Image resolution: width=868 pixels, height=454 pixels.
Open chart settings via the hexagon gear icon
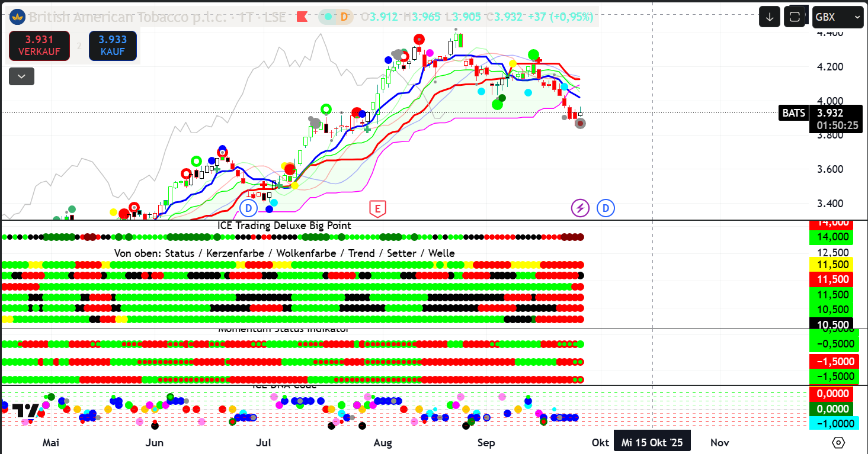[x=838, y=442]
